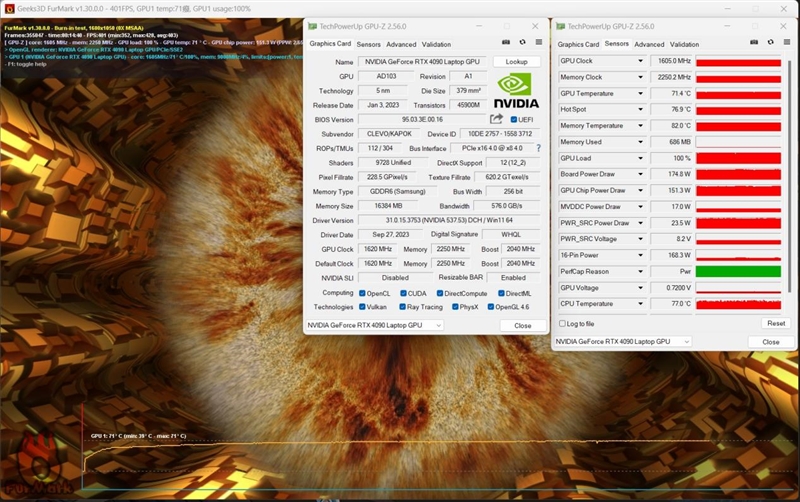Click the Sensors GPU-Z title bar icon

(x=561, y=26)
